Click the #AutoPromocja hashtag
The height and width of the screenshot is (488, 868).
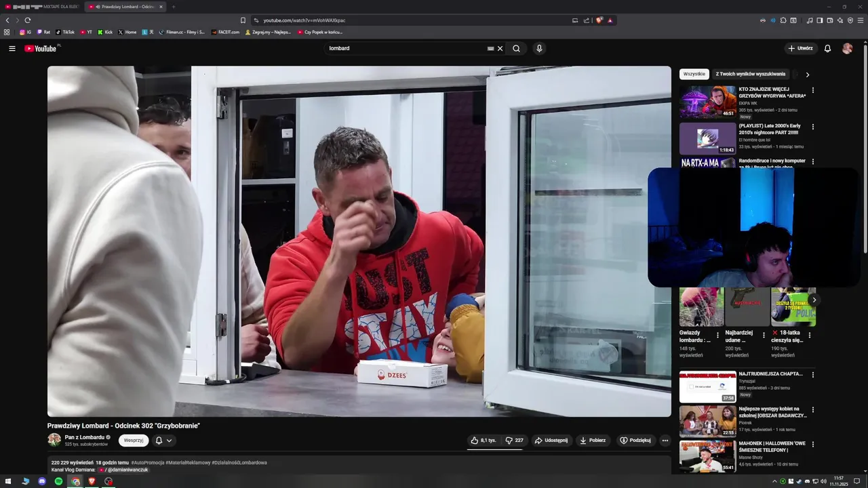pyautogui.click(x=147, y=462)
